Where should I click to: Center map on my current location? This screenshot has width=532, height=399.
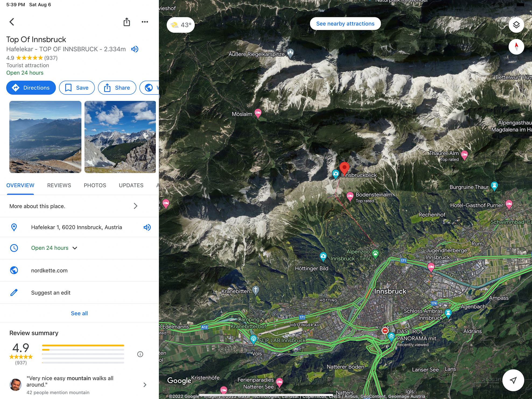513,380
